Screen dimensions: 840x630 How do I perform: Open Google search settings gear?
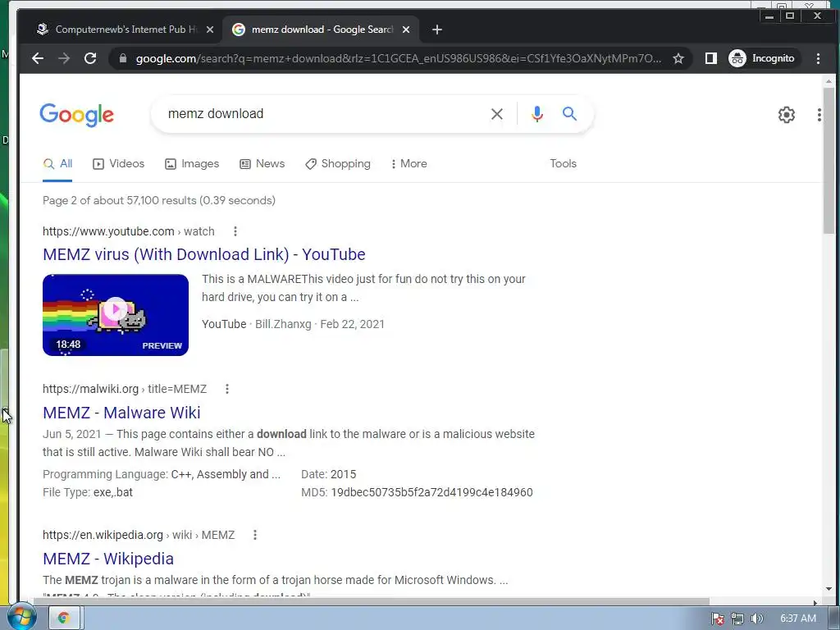[x=787, y=115]
